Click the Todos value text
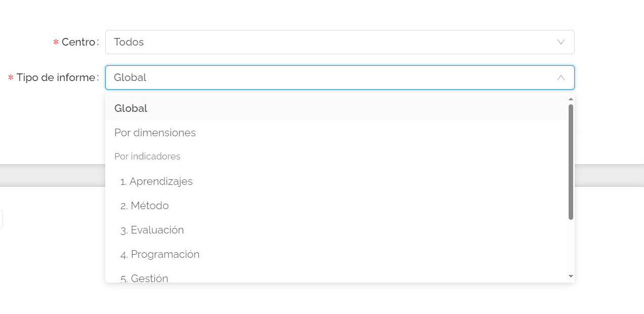The image size is (644, 314). click(128, 42)
